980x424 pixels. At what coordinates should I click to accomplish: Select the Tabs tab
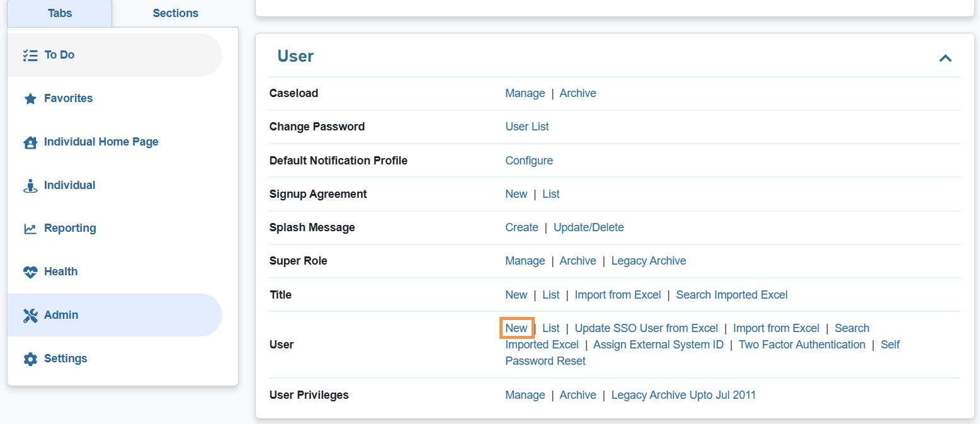(x=60, y=13)
